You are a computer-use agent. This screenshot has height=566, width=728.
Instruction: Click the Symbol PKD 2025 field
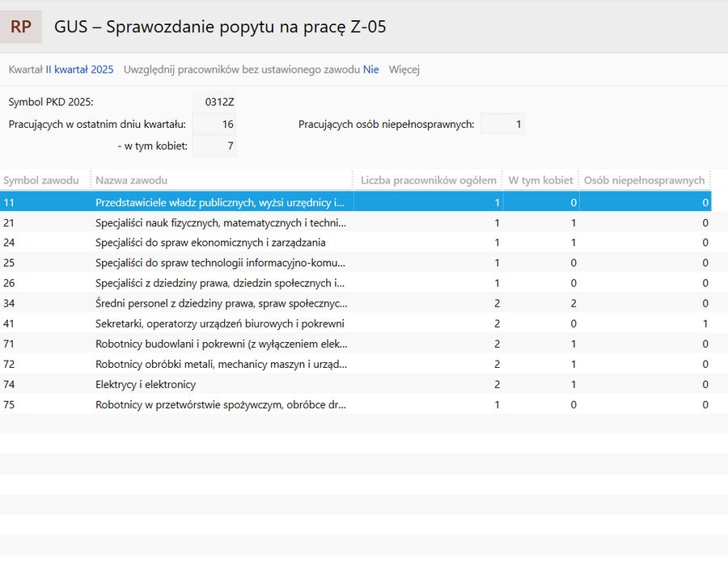215,102
